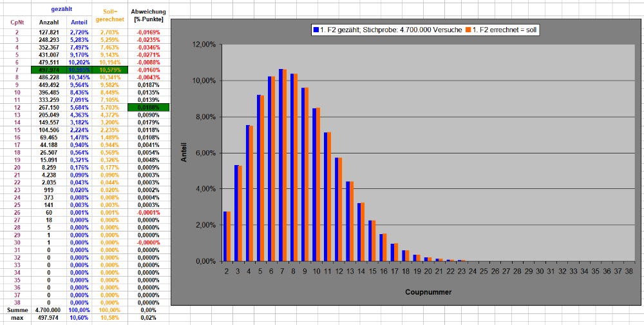
Task: Click x-axis label 24 on the chart
Action: (472, 272)
